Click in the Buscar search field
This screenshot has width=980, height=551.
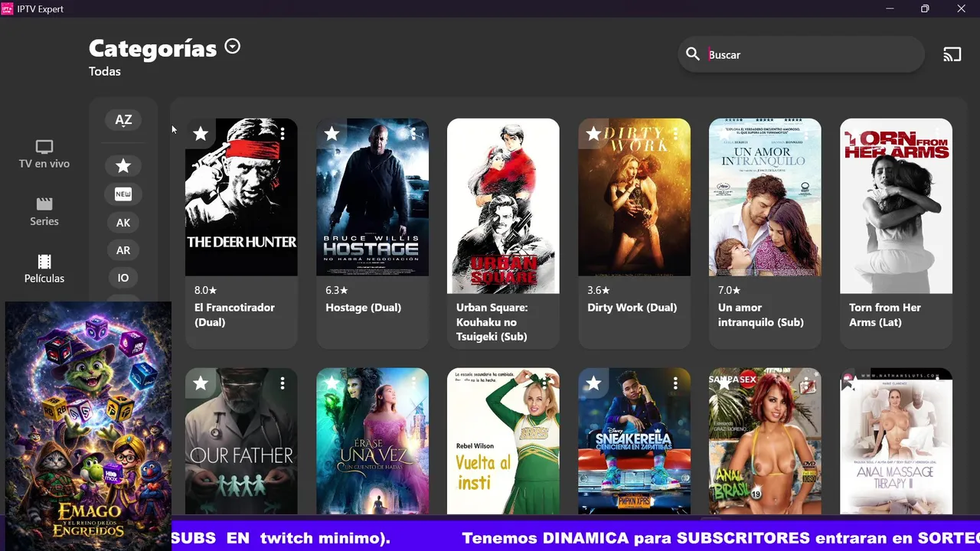(801, 54)
